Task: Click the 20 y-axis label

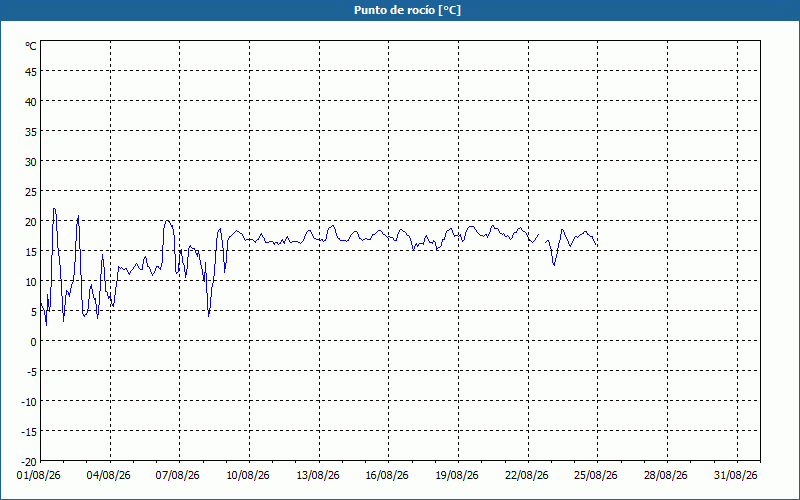Action: [31, 222]
